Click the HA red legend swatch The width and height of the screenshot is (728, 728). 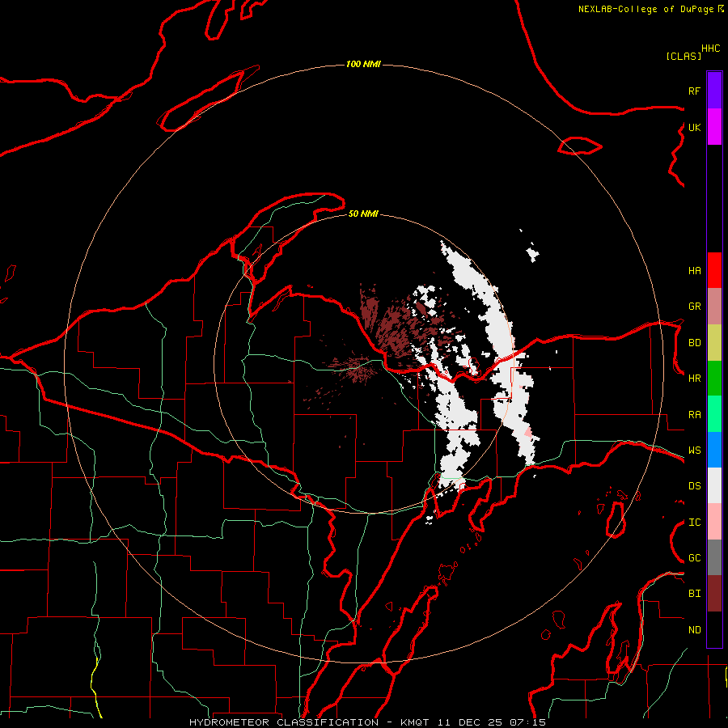pos(714,270)
